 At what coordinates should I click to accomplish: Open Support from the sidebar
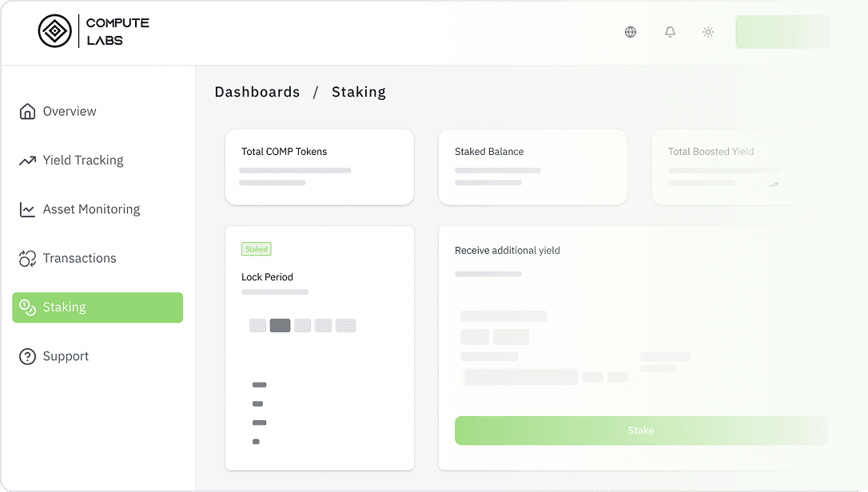[98, 356]
